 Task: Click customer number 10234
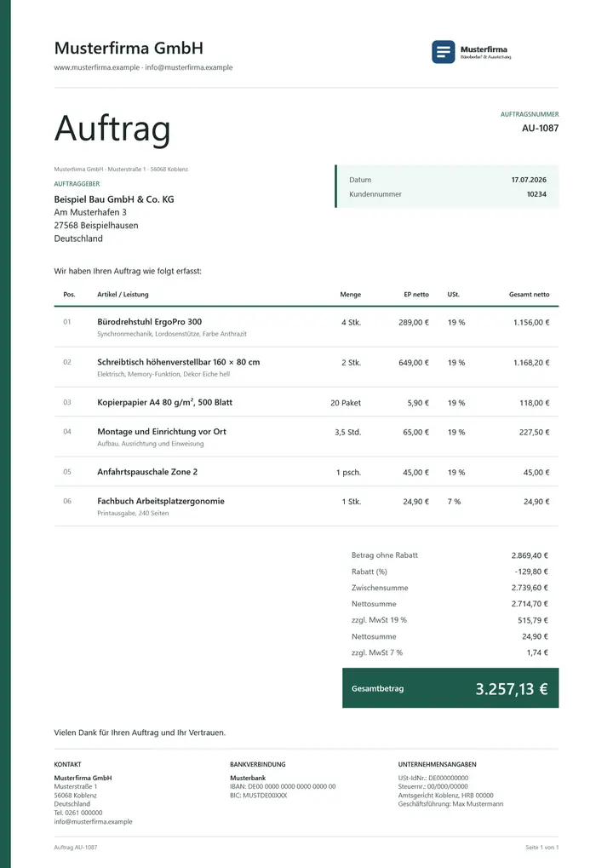(536, 194)
